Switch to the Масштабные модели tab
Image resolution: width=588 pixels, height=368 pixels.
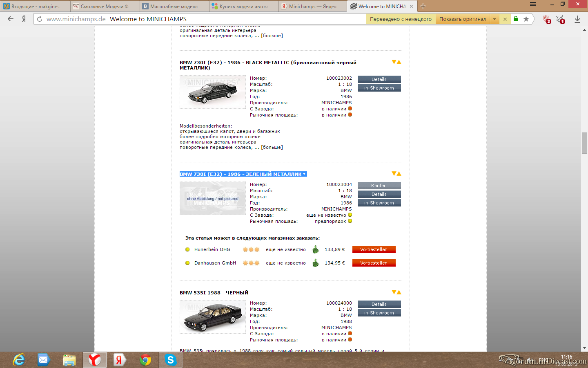[x=174, y=6]
